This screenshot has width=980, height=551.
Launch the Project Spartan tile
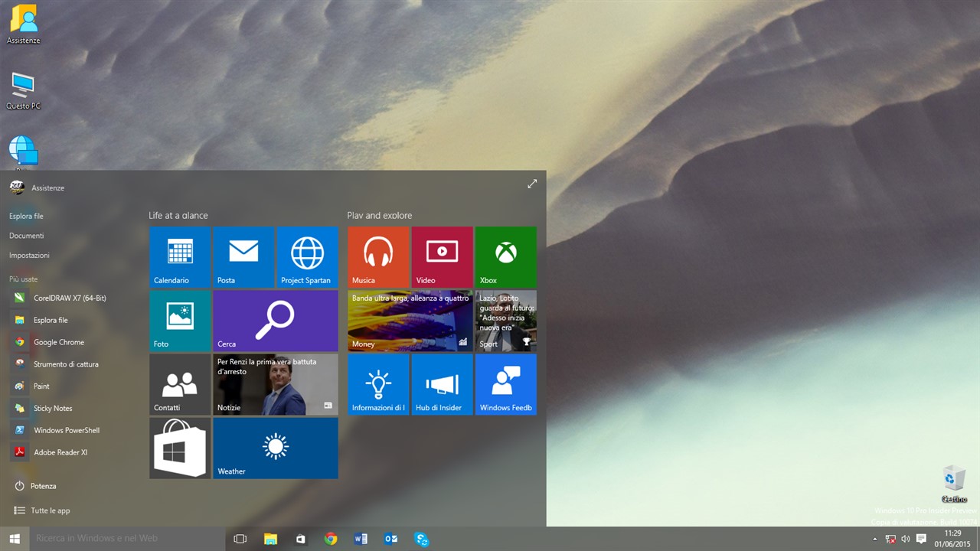coord(307,256)
